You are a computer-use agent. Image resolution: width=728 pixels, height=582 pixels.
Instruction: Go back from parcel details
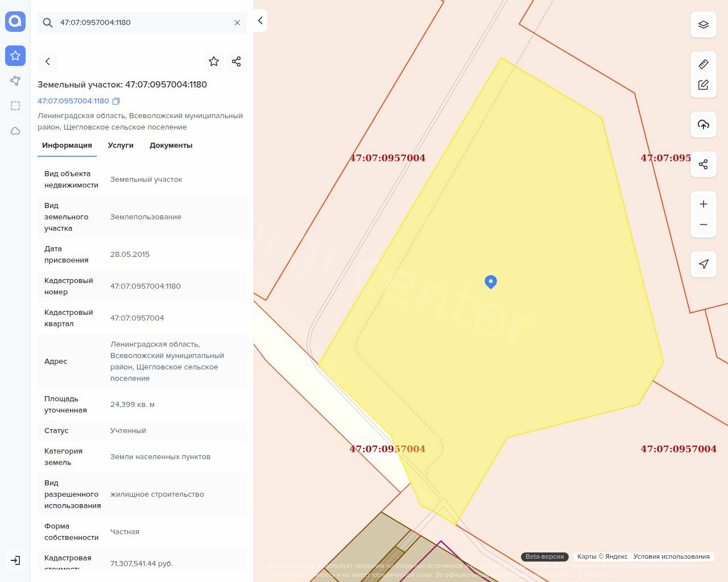tap(48, 61)
